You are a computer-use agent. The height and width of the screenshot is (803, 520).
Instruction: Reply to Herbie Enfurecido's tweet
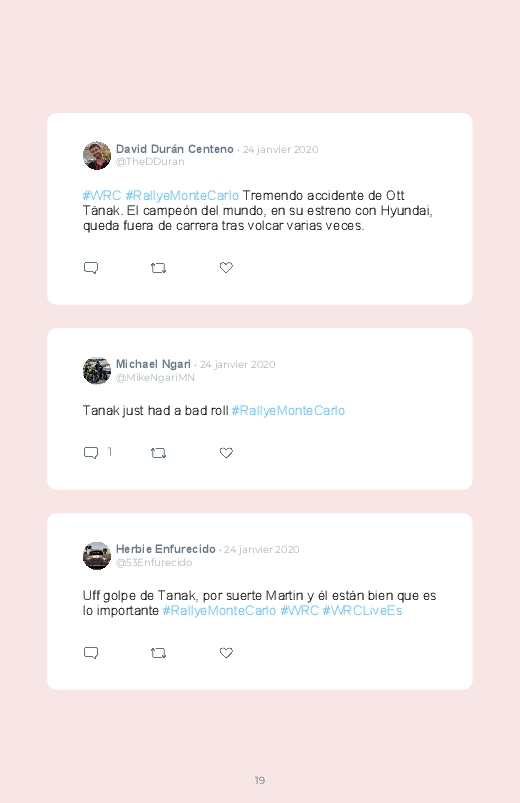(x=91, y=653)
